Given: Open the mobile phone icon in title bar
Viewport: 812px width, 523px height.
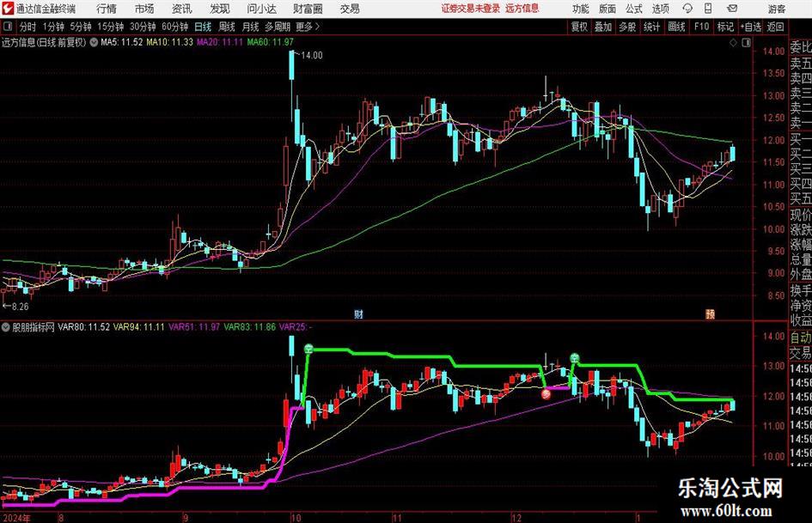Looking at the screenshot, I should (x=708, y=9).
